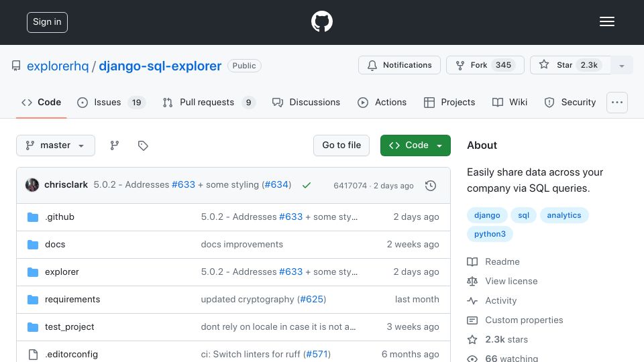Screen dimensions: 644x362
Task: Fork the repository with the Fork button
Action: [x=485, y=65]
